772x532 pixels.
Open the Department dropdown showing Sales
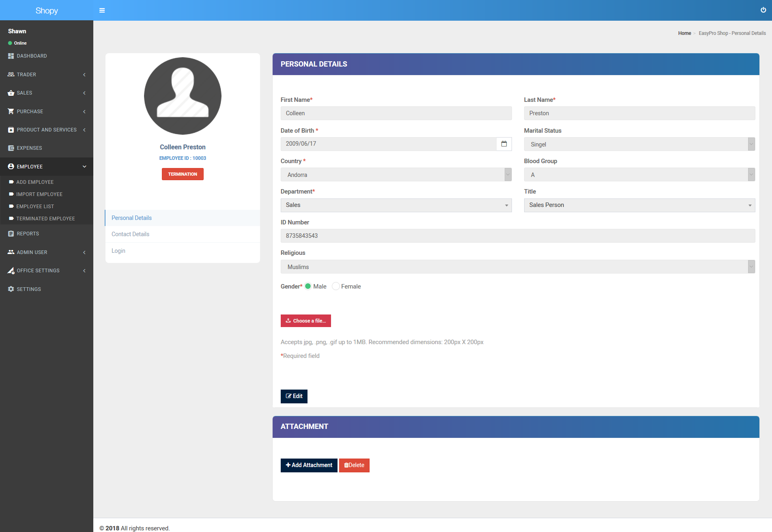[396, 205]
